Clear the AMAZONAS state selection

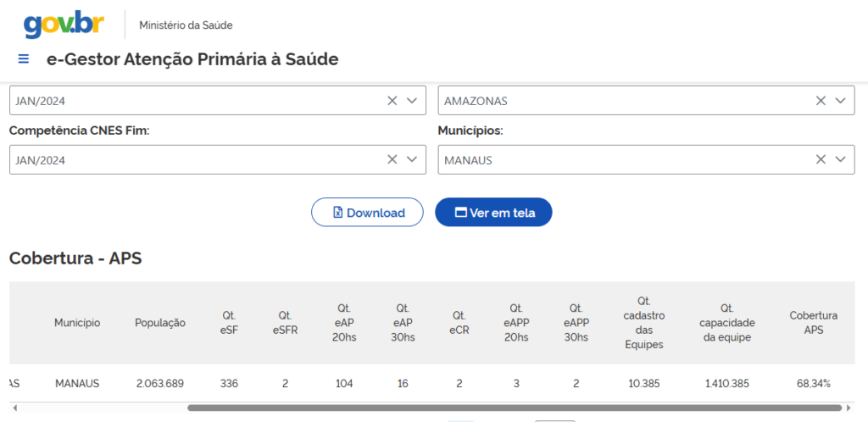pos(821,100)
